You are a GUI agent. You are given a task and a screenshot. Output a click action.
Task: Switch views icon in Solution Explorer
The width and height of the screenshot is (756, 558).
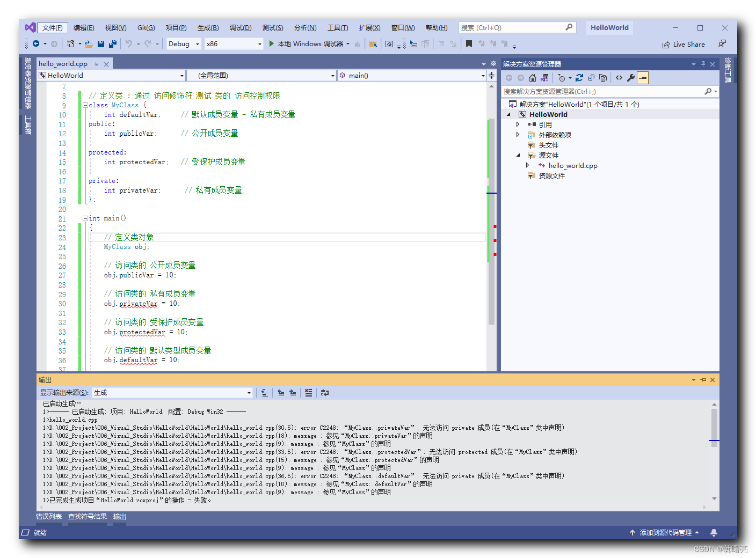coord(544,78)
